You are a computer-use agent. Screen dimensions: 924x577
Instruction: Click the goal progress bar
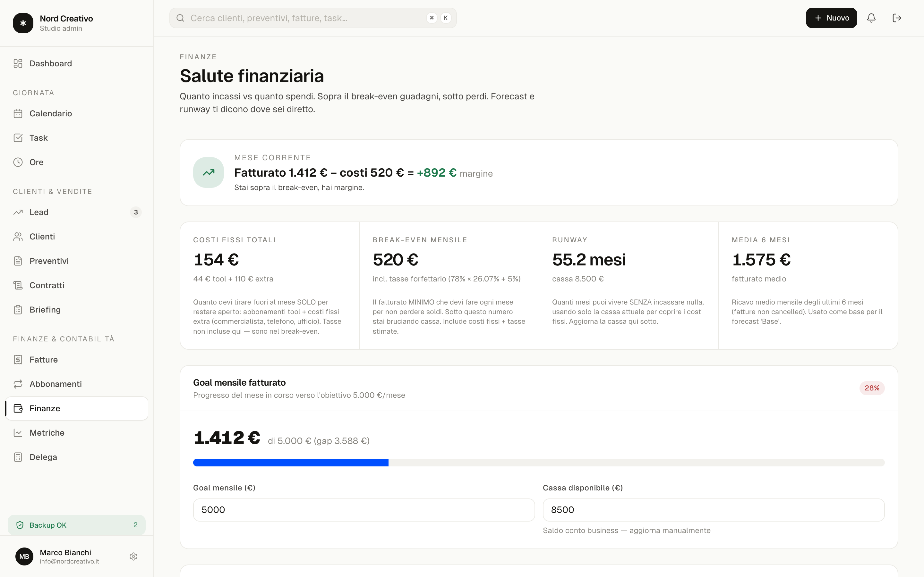coord(539,463)
